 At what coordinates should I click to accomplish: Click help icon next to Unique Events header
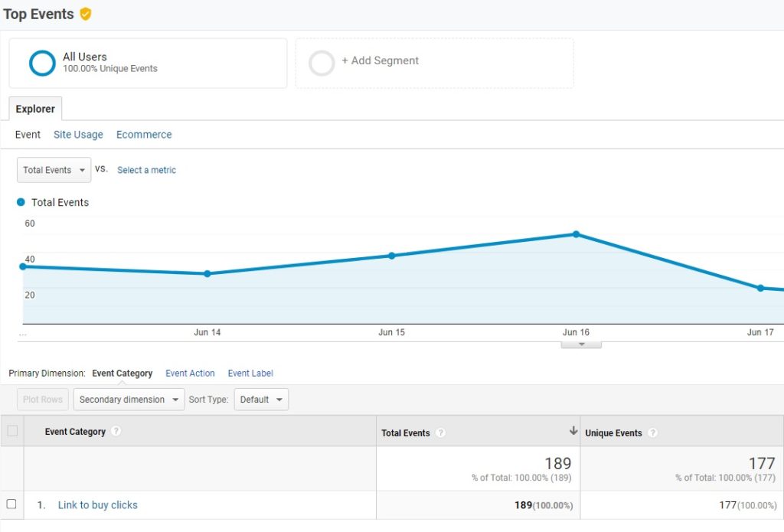point(652,432)
